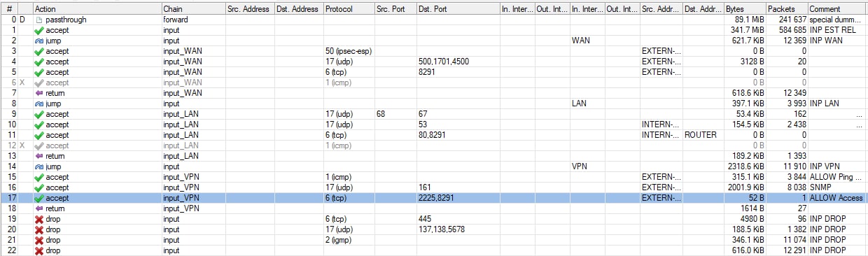Click the return icon of rule 13 input_LAN

click(x=38, y=156)
